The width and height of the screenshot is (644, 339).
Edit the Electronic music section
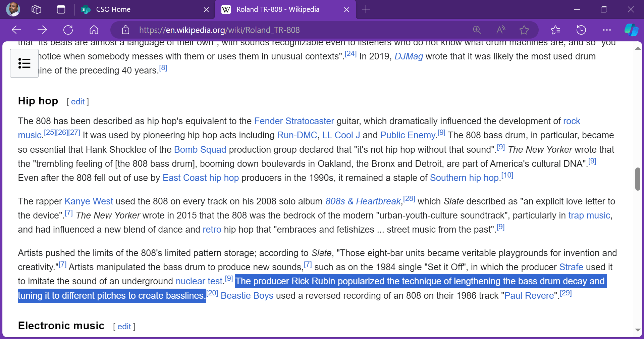[124, 327]
